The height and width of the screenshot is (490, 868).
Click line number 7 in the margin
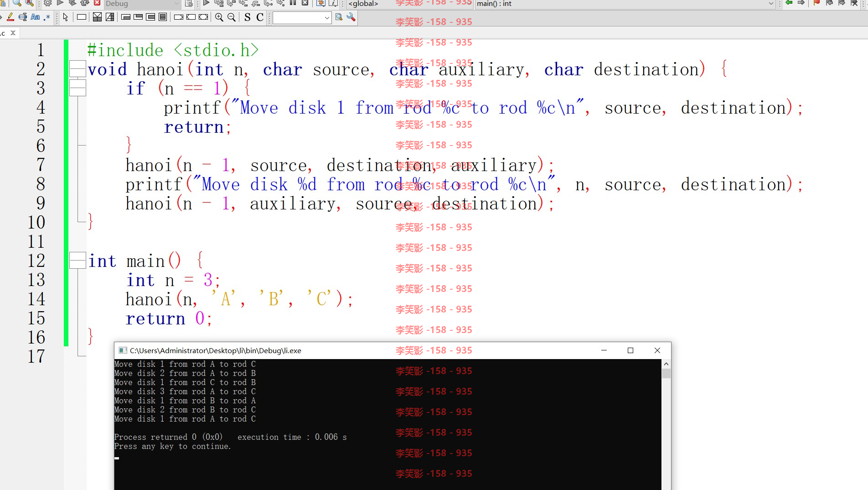pyautogui.click(x=41, y=165)
